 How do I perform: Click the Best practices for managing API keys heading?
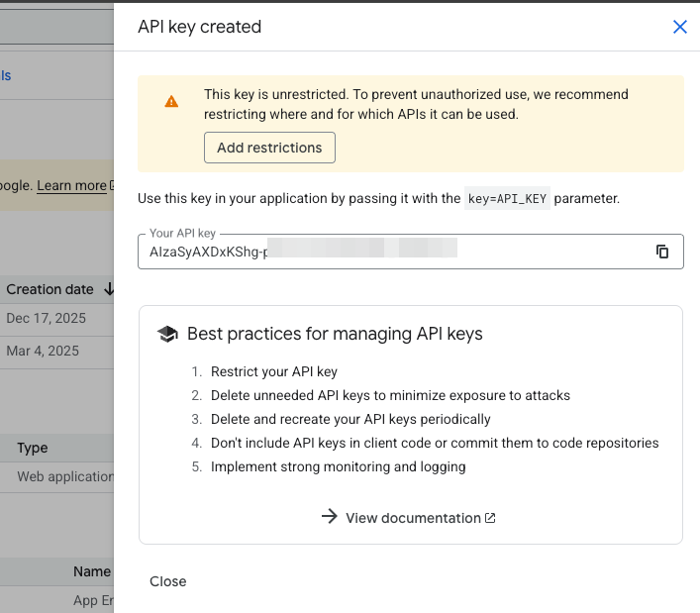(335, 334)
